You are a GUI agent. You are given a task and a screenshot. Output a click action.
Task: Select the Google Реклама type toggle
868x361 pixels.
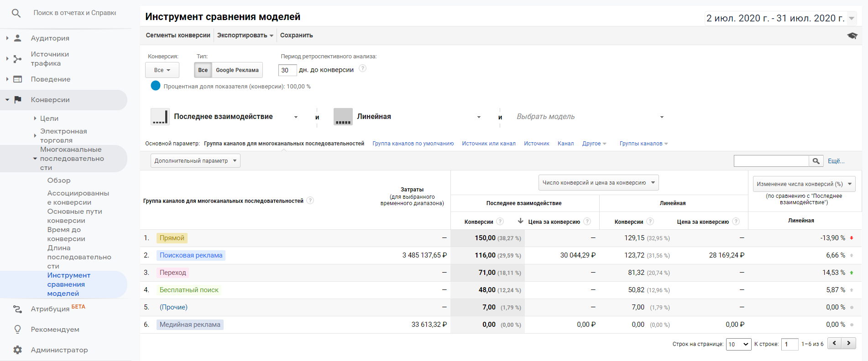tap(237, 70)
